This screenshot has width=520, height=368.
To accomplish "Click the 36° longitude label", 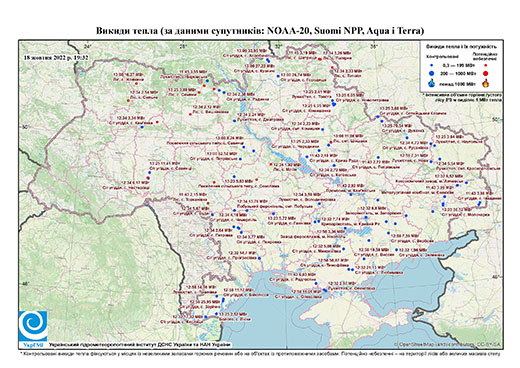I will point(374,46).
